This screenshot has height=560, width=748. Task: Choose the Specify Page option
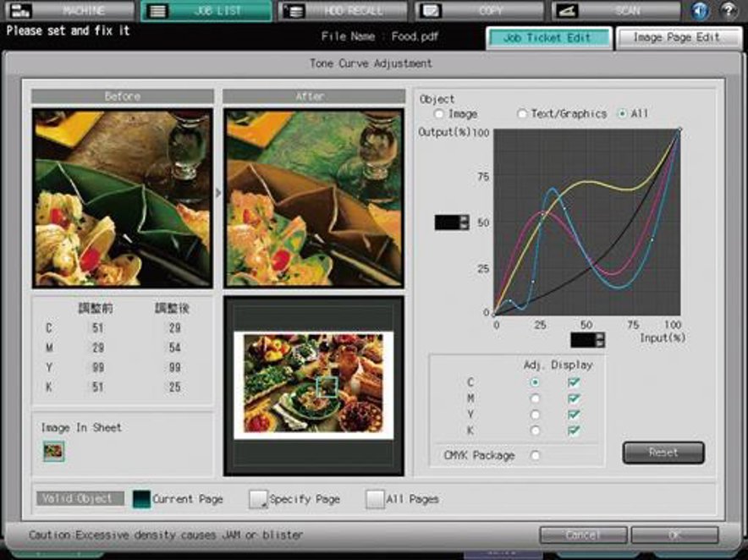pyautogui.click(x=258, y=499)
